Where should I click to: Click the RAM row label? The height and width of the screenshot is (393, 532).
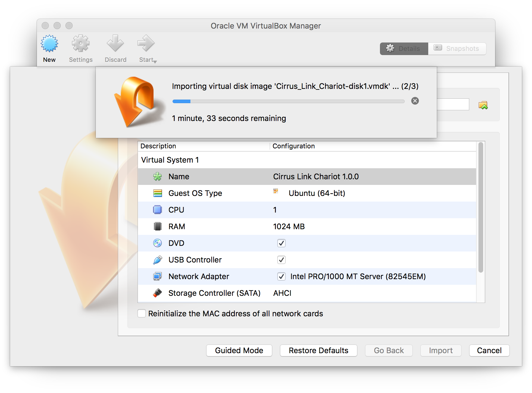[177, 227]
